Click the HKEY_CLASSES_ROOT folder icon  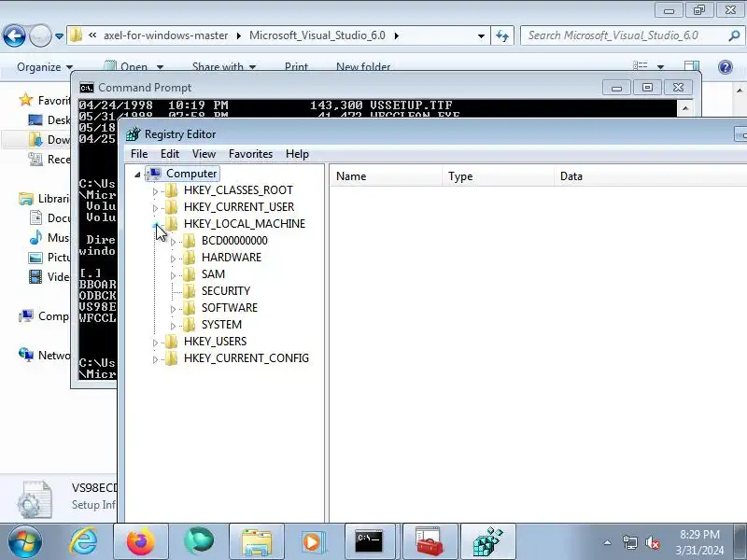pyautogui.click(x=171, y=190)
